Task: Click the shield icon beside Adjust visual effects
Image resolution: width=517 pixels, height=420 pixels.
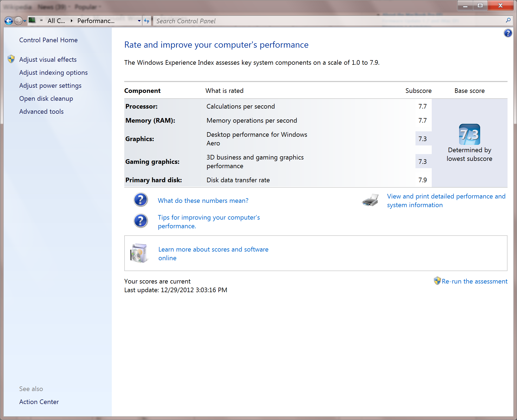Action: pyautogui.click(x=11, y=59)
